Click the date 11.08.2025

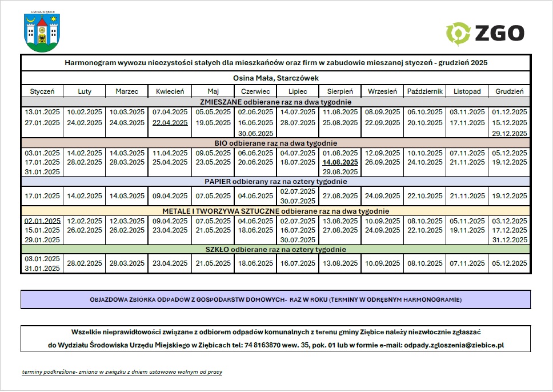click(x=340, y=112)
